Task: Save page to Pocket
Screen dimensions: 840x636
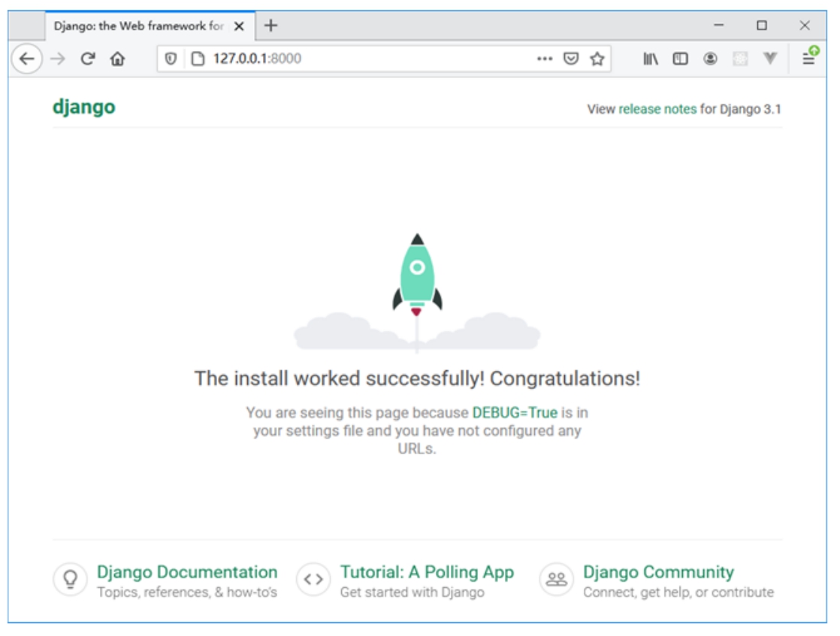Action: pos(571,59)
